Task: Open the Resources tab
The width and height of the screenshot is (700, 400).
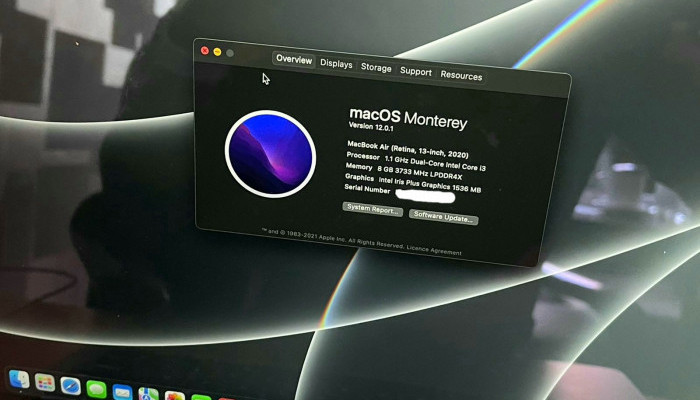Action: click(x=461, y=75)
